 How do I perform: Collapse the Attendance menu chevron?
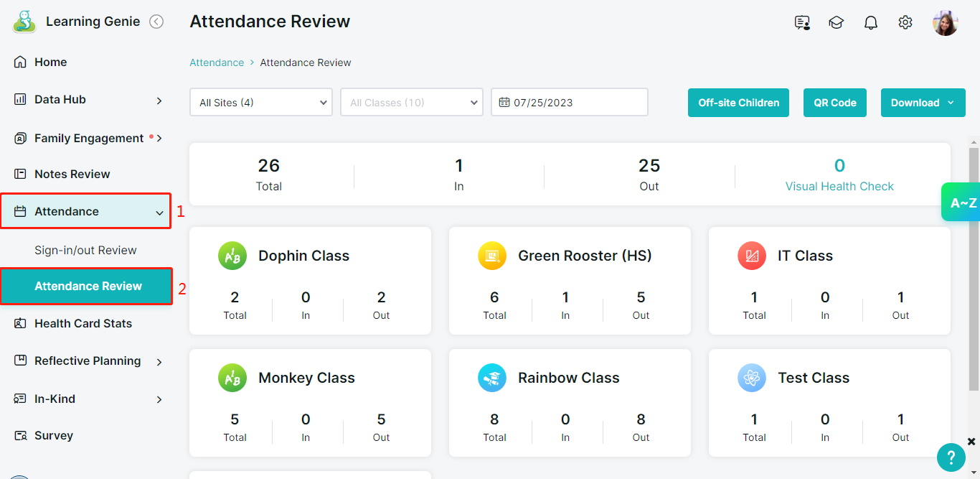tap(159, 212)
